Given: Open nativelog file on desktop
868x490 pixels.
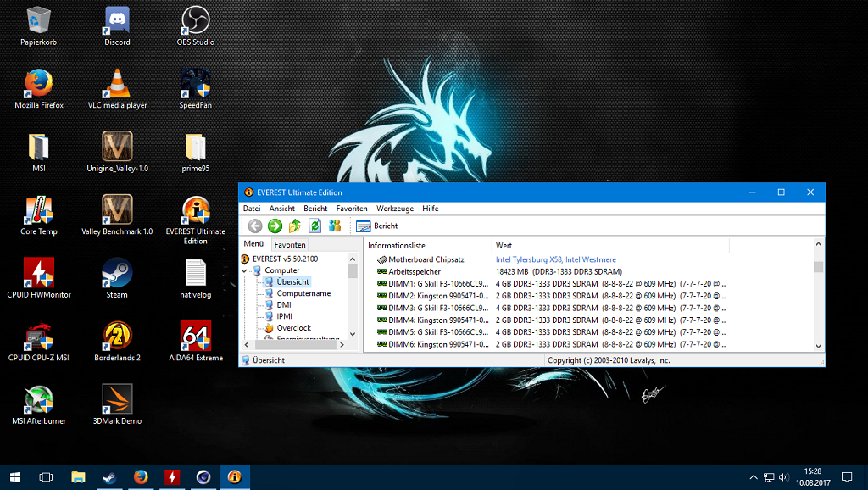Looking at the screenshot, I should pyautogui.click(x=196, y=279).
